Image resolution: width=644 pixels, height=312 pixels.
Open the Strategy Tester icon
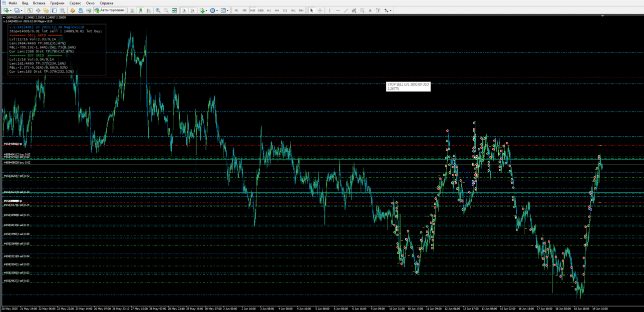tap(62, 10)
